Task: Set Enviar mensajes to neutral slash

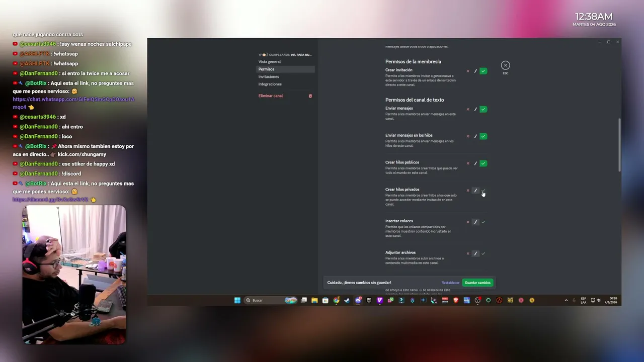Action: (x=475, y=109)
